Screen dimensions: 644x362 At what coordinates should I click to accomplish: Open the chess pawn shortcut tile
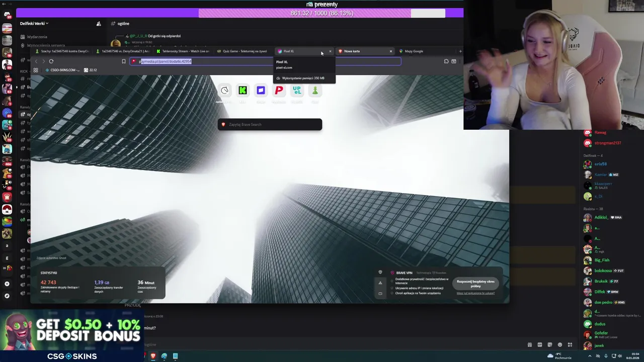point(315,90)
